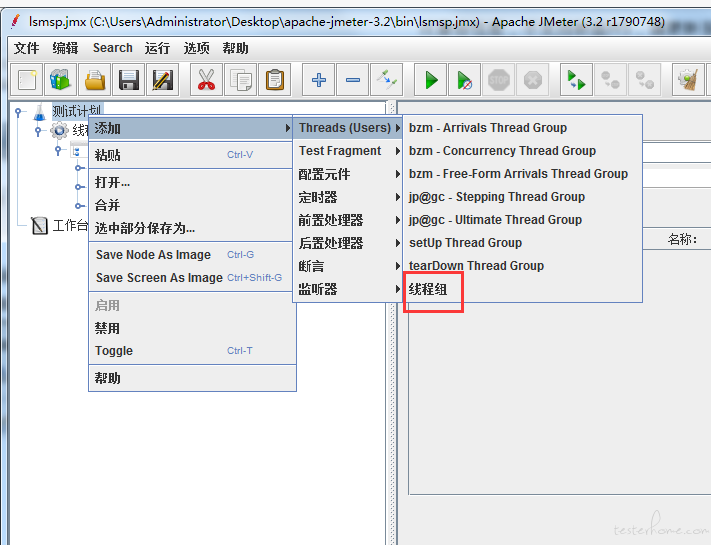Choose 打开... from context menu
Screen dimensions: 711x545
pos(191,182)
